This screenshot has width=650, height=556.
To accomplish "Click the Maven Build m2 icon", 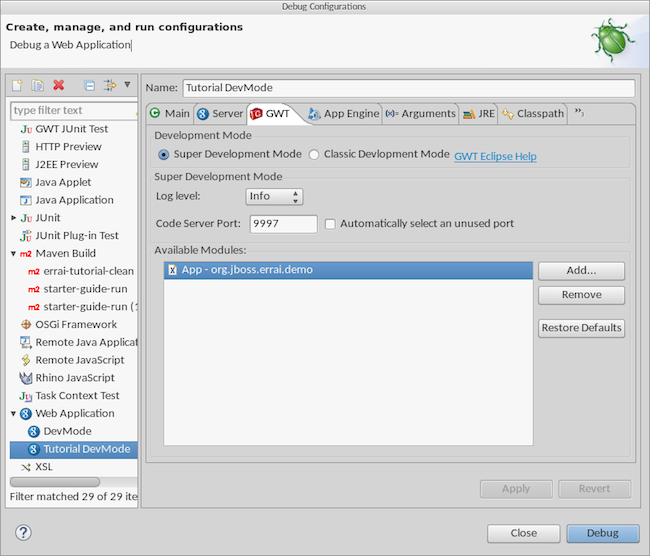I will coord(26,254).
